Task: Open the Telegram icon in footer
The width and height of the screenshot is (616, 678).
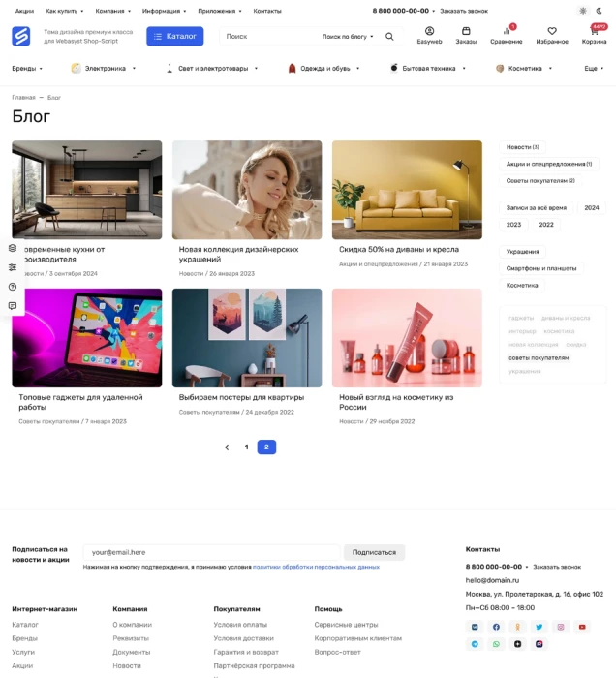Action: click(475, 644)
